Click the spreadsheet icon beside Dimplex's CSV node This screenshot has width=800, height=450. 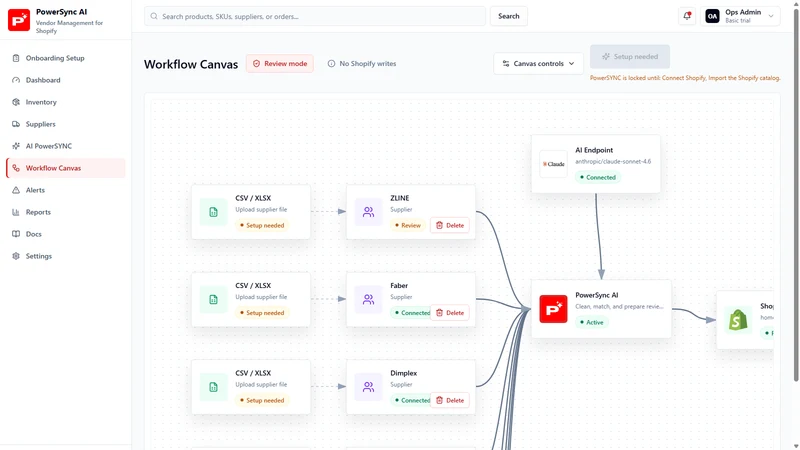pos(213,387)
